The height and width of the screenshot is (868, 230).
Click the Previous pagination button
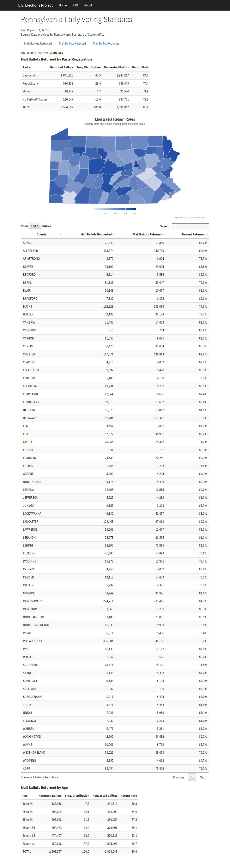click(x=178, y=777)
